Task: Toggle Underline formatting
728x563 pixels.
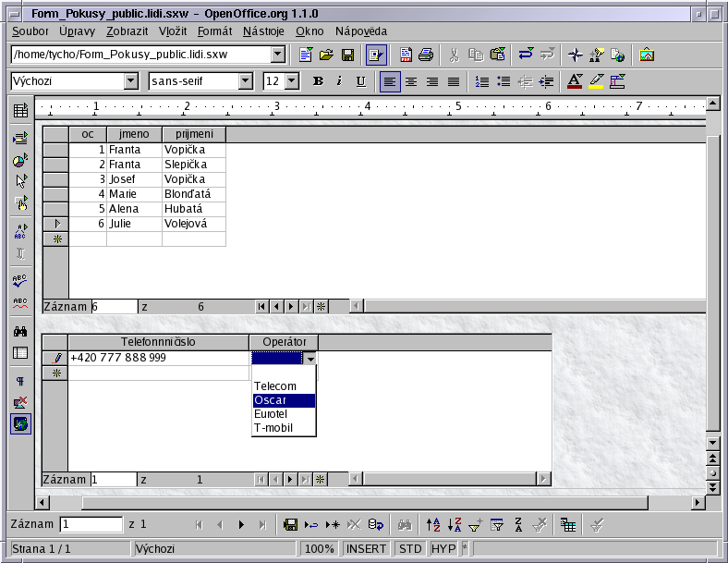Action: pyautogui.click(x=360, y=81)
